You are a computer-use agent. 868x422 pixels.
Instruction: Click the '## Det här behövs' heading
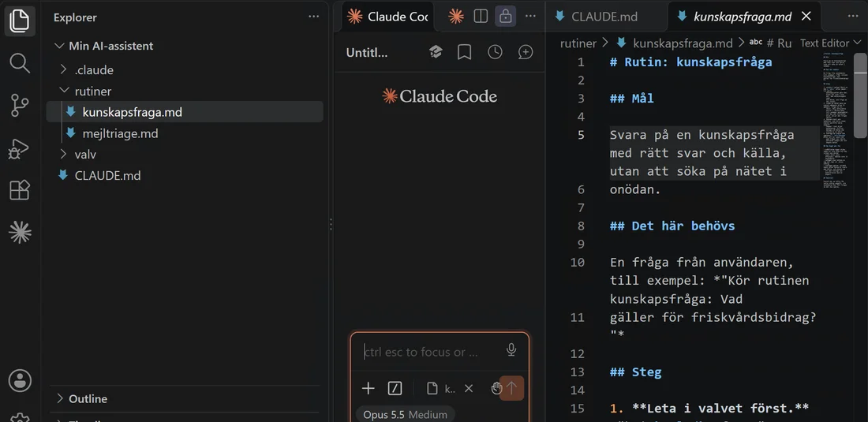[x=672, y=226]
